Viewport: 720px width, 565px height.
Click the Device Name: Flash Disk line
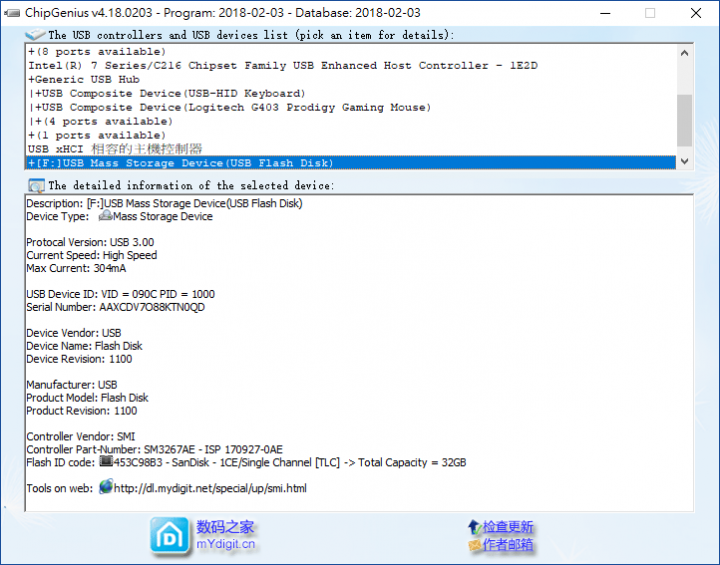(x=84, y=345)
